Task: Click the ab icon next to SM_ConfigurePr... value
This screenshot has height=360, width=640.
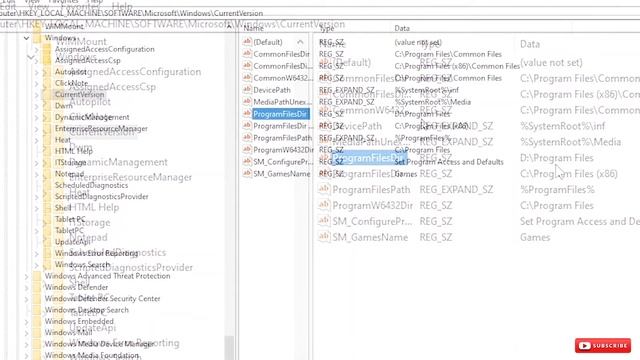Action: (x=247, y=162)
